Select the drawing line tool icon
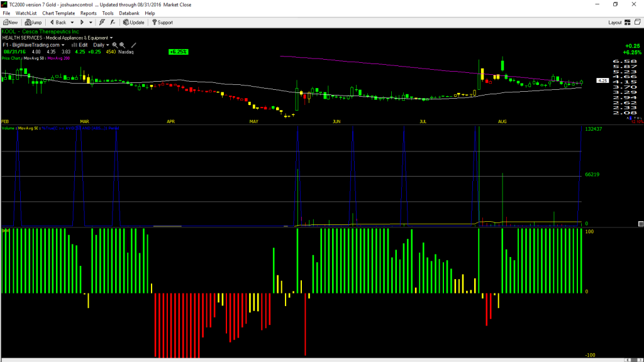This screenshot has width=644, height=362. tap(133, 45)
